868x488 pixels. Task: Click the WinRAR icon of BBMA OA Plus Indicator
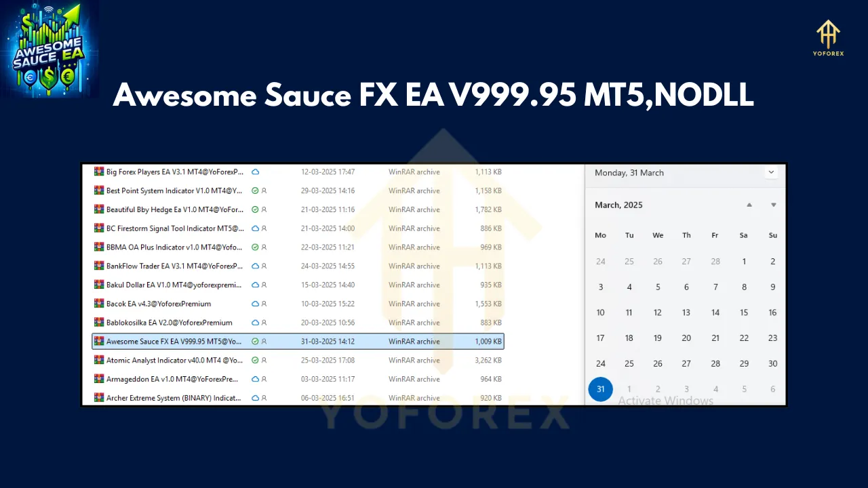coord(98,247)
